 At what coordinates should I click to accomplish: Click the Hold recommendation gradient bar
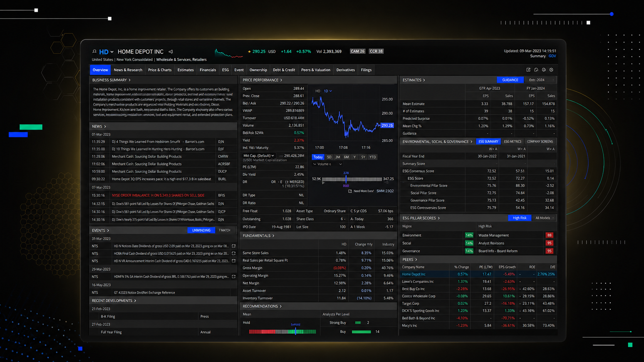(282, 332)
